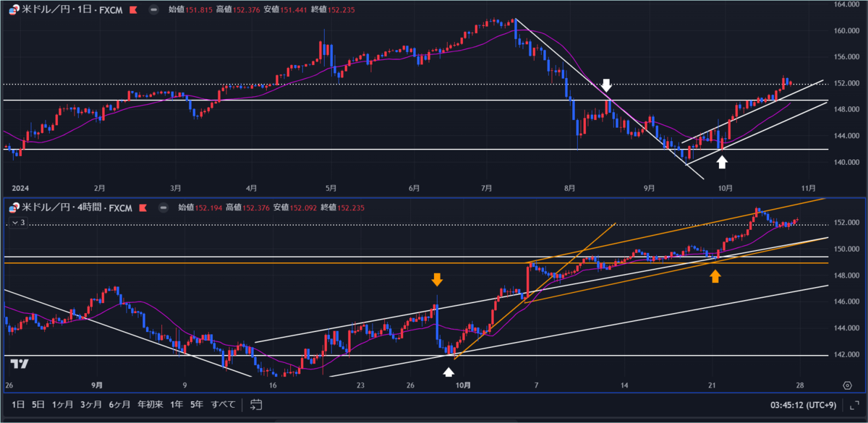Click the 164.000 price label on the daily axis
This screenshot has width=868, height=423.
point(845,4)
